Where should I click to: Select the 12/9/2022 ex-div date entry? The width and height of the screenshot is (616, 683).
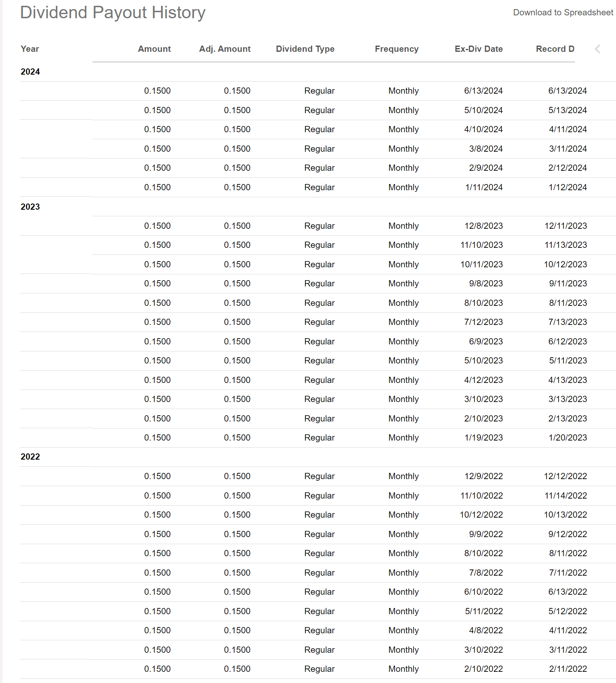pos(483,476)
